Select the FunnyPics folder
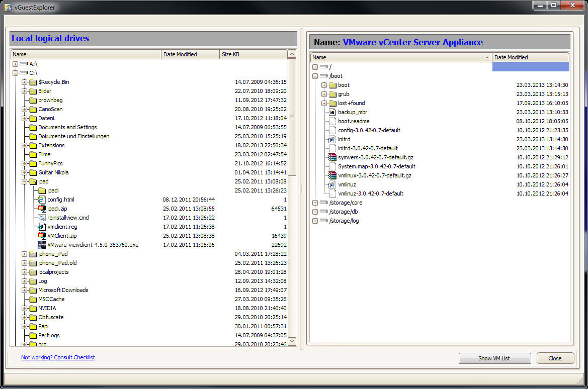Image resolution: width=588 pixels, height=389 pixels. (x=50, y=163)
